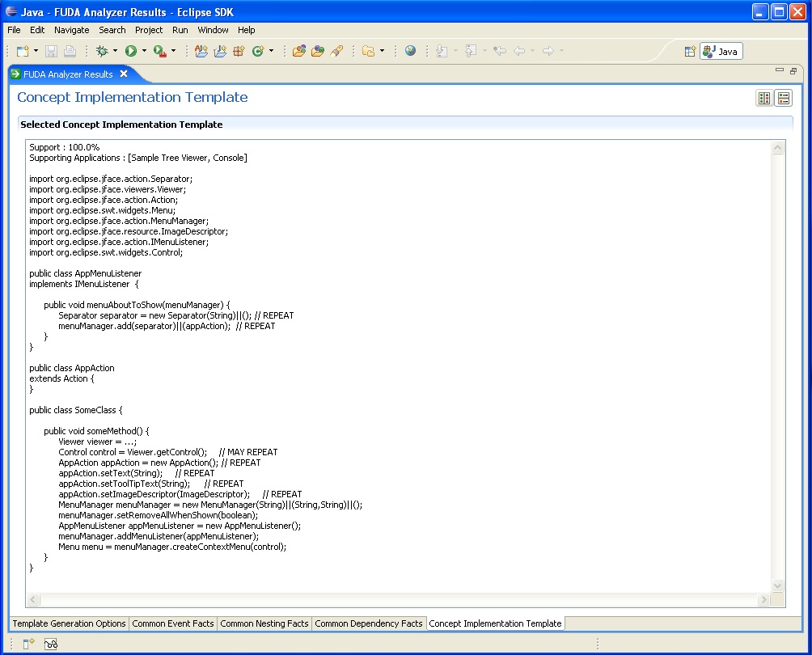Viewport: 812px width, 655px height.
Task: Switch to Common Dependency Facts tab
Action: (x=369, y=623)
